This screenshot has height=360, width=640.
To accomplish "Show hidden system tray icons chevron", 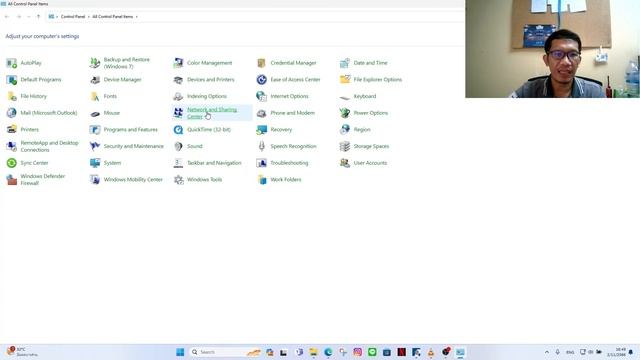I will 547,352.
